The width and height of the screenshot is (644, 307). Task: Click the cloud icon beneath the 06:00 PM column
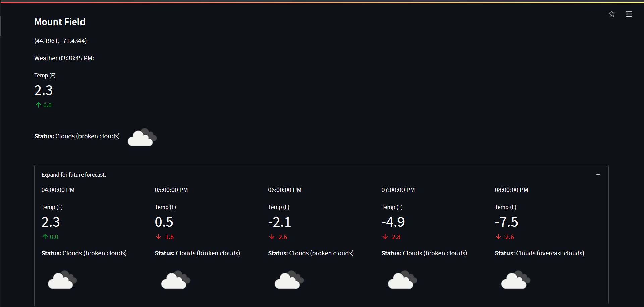coord(289,280)
